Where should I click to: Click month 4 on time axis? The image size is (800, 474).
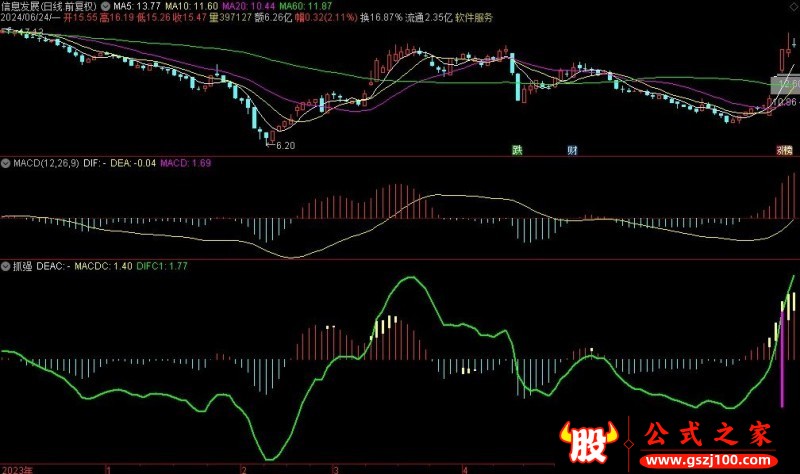(465, 469)
